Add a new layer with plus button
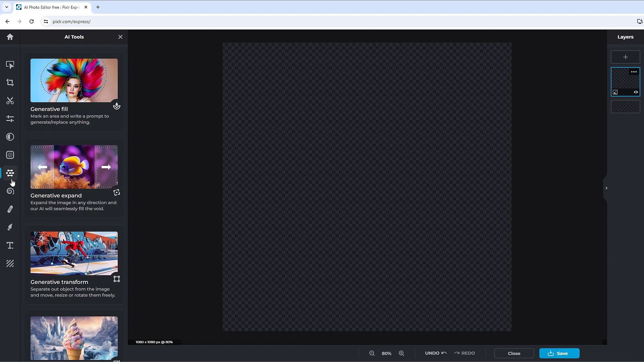644x362 pixels. pos(625,57)
